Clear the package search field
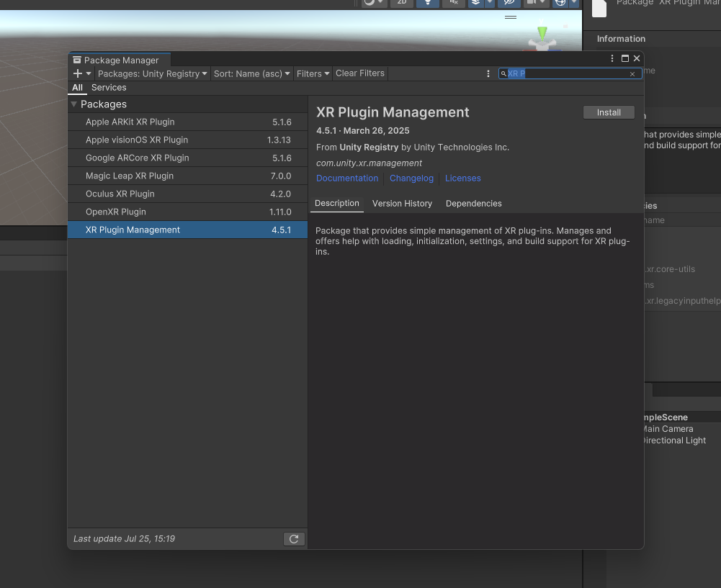Viewport: 721px width, 588px height. click(632, 74)
